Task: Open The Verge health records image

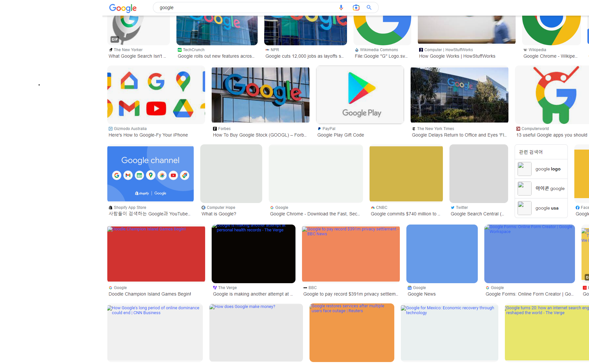Action: pos(253,254)
